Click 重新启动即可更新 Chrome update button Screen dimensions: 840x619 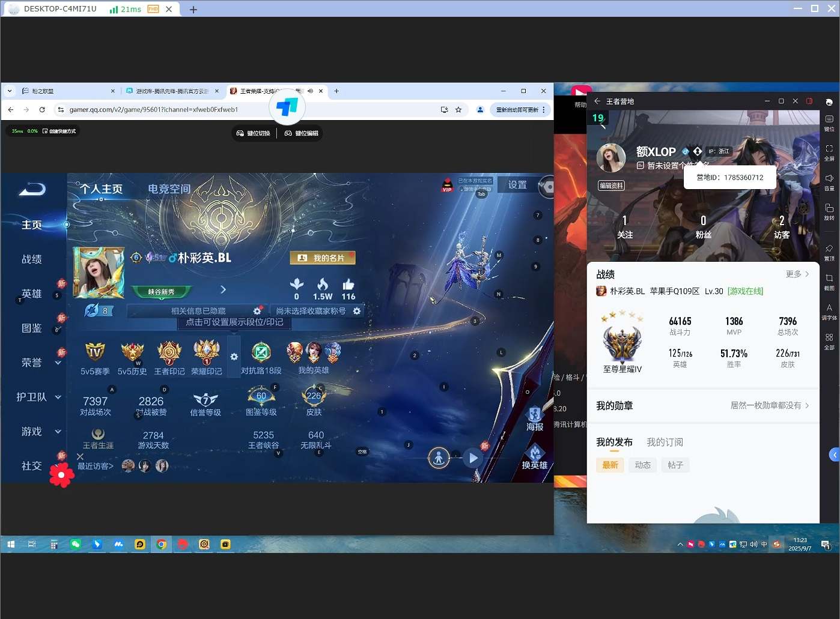tap(520, 110)
